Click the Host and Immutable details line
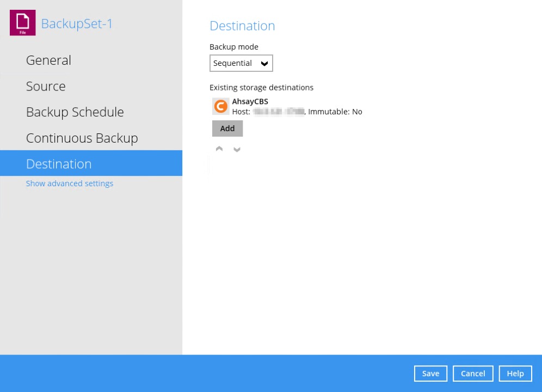This screenshot has height=392, width=542. pyautogui.click(x=297, y=112)
